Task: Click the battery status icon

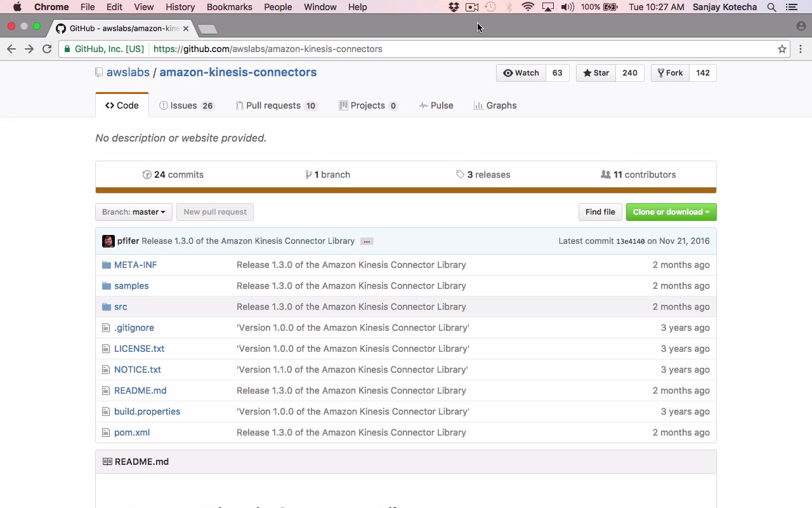Action: 610,7
